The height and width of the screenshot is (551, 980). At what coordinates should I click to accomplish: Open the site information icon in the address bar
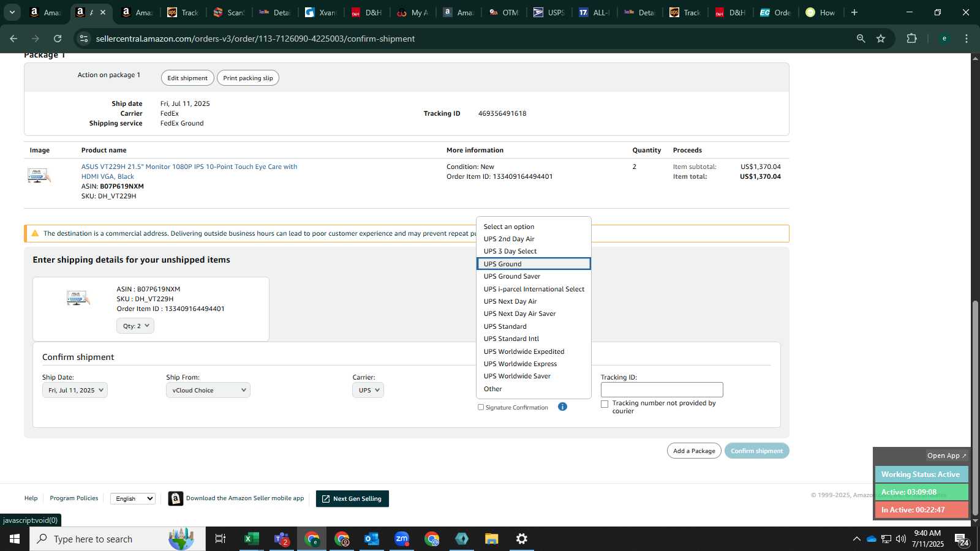coord(84,39)
